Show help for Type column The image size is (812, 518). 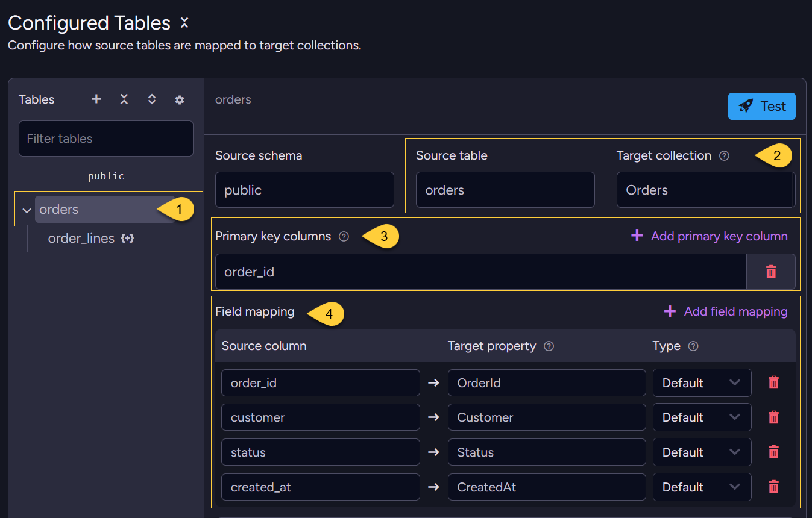tap(693, 346)
